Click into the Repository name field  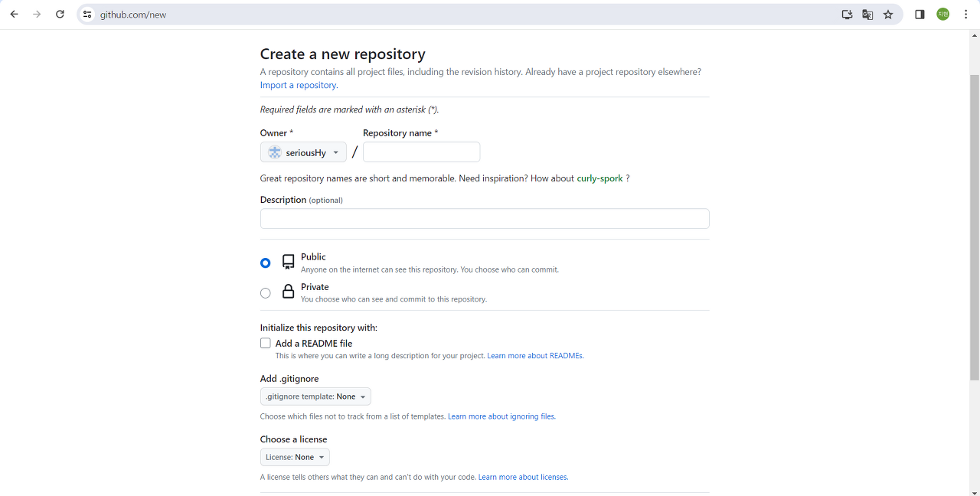tap(421, 152)
